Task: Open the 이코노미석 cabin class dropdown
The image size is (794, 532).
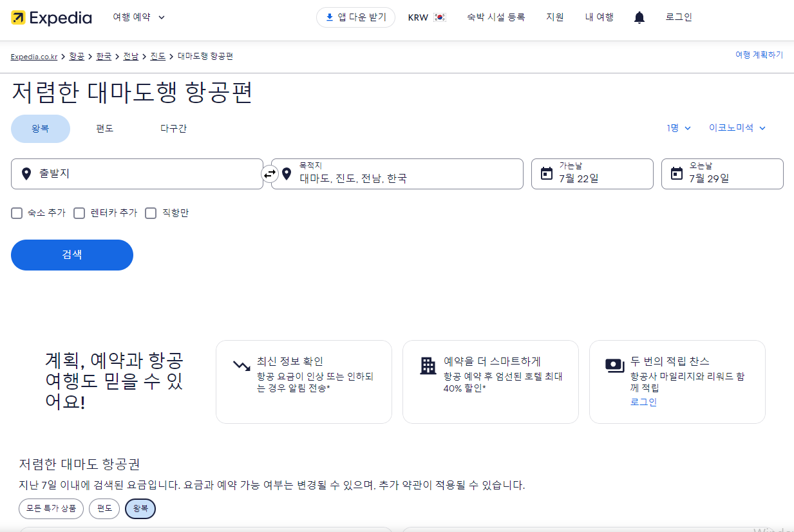Action: pos(737,128)
